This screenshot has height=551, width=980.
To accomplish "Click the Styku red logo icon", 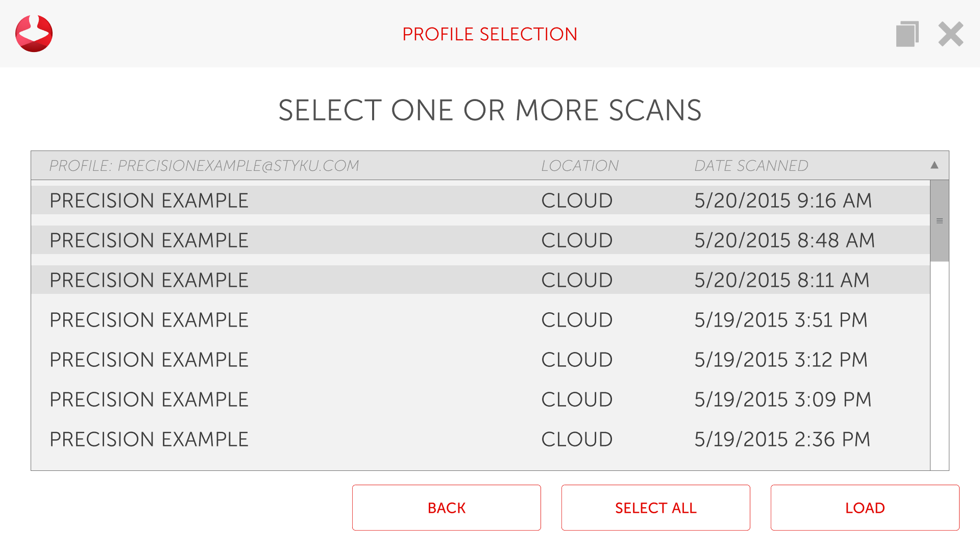I will coord(34,34).
